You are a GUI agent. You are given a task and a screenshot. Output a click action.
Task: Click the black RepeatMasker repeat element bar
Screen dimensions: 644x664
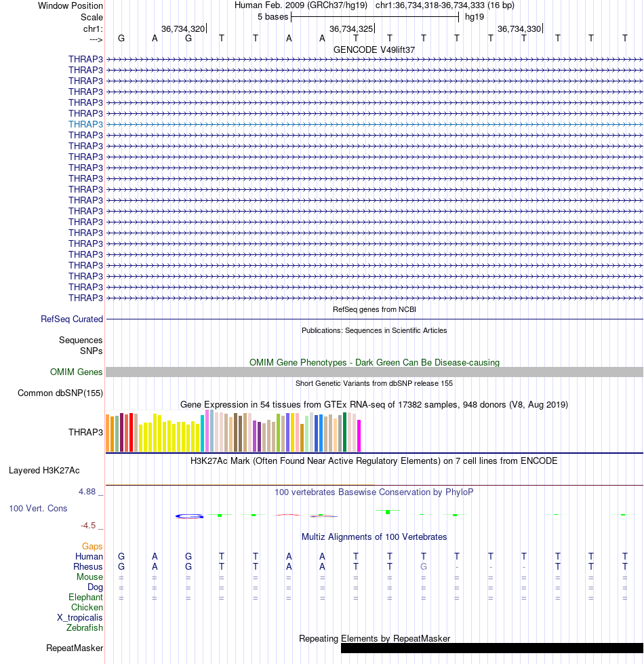click(492, 648)
